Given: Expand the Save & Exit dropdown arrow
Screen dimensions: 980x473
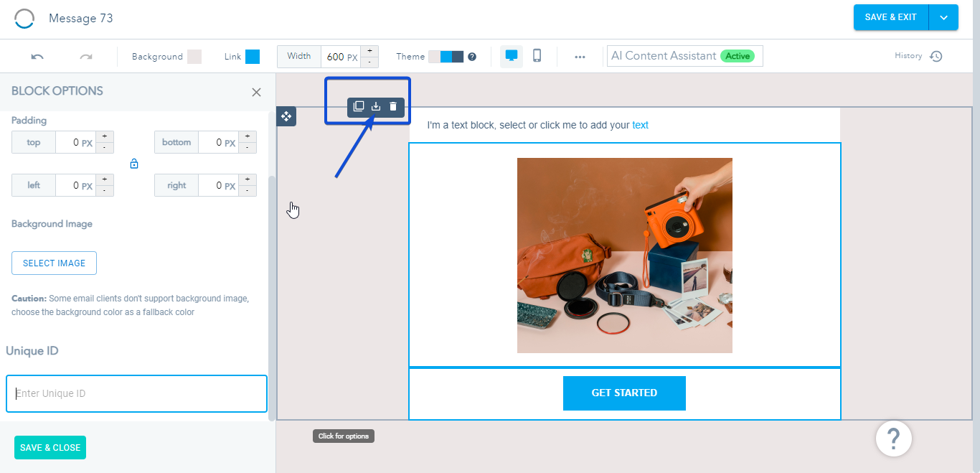Looking at the screenshot, I should (943, 17).
